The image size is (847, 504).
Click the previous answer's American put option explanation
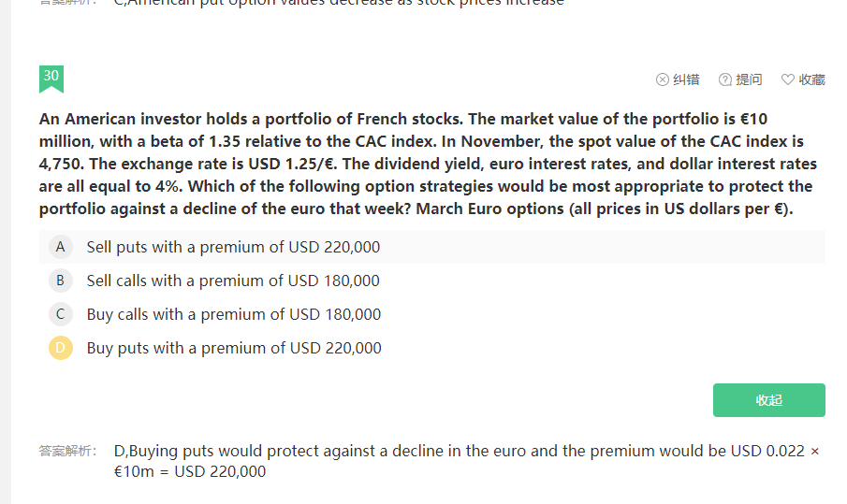click(339, 3)
